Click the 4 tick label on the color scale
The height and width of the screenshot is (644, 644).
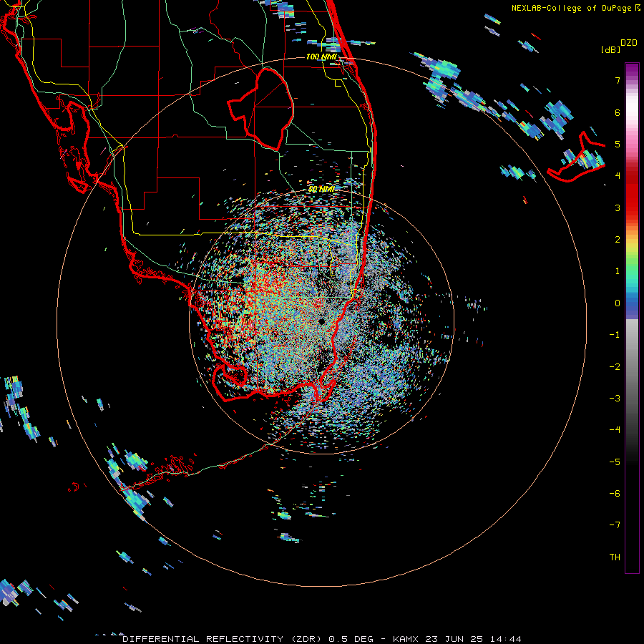click(618, 176)
